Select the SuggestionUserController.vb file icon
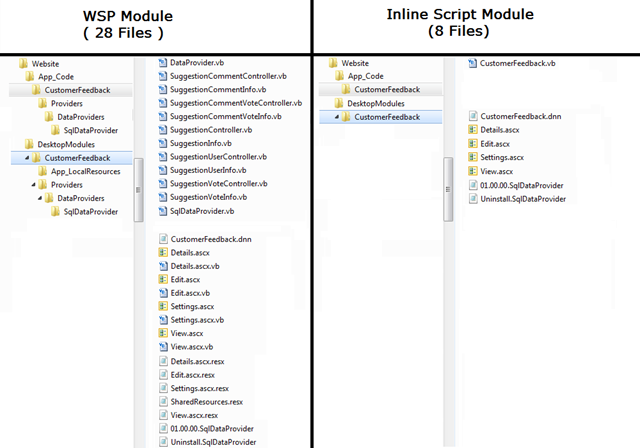Viewport: 640px width, 448px height. point(163,157)
